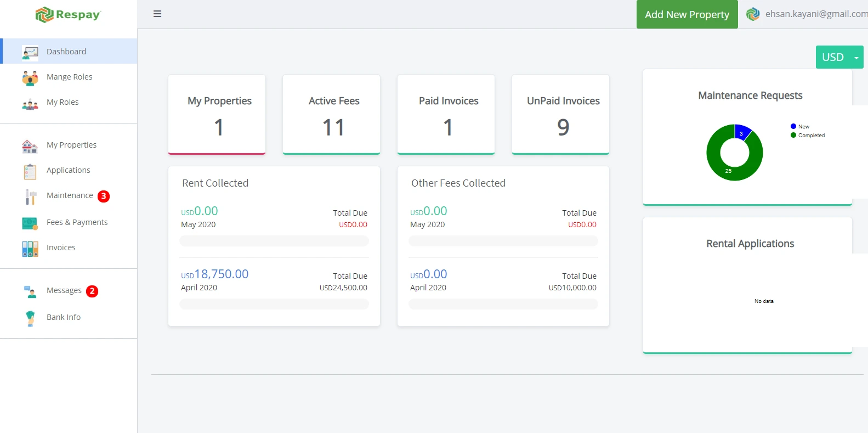Click the Bank Info icon
The height and width of the screenshot is (433, 868).
click(30, 318)
